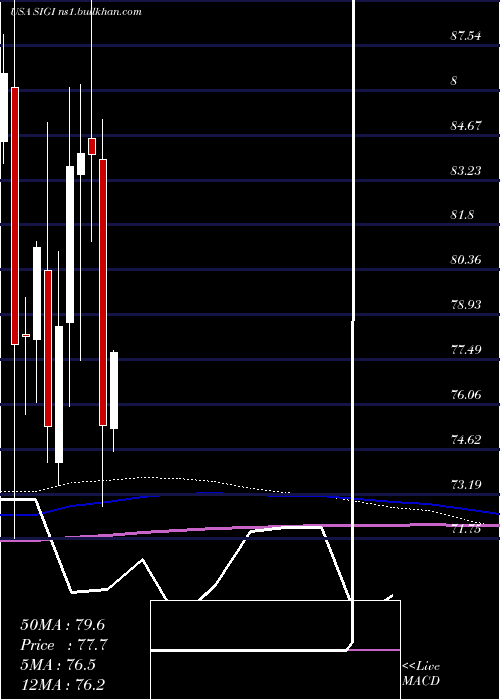Click the 80.36 price axis label
The width and height of the screenshot is (500, 700).
pos(466,259)
